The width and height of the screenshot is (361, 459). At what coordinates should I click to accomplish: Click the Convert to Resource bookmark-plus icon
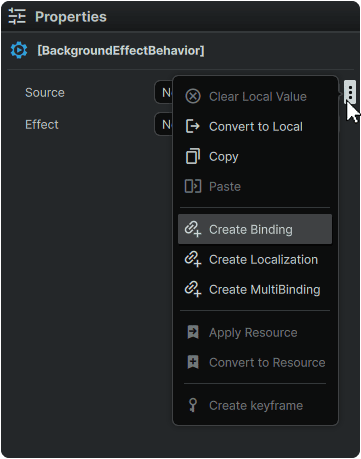(193, 362)
